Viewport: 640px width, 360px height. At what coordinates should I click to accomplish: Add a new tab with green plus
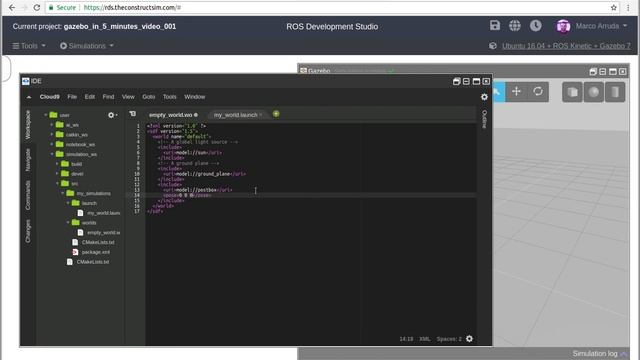276,114
